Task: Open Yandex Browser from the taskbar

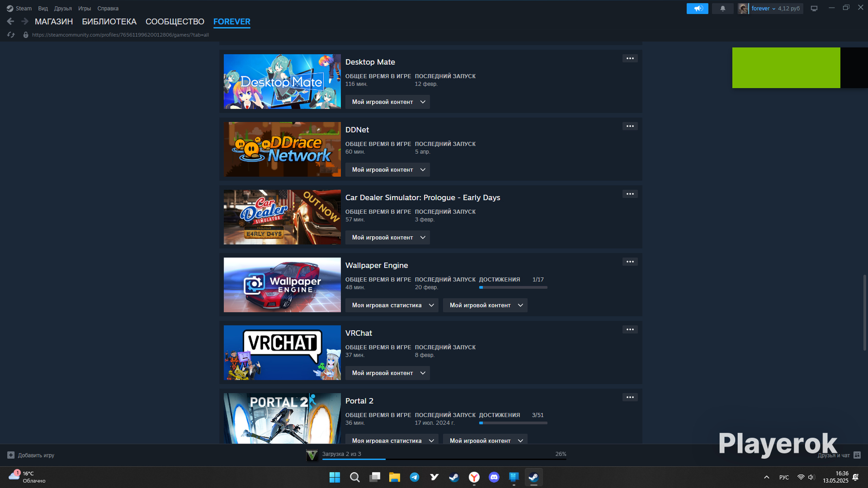Action: [x=474, y=477]
